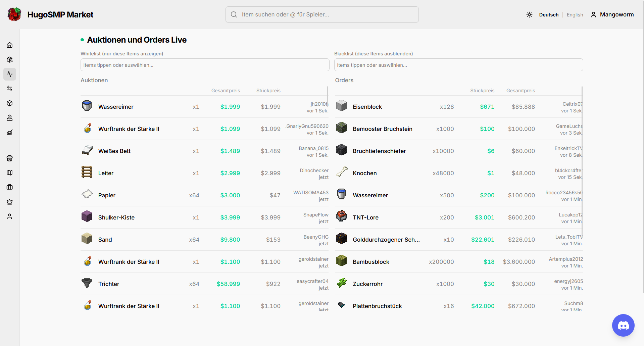Open the chart statistics icon in sidebar
The image size is (644, 346).
coord(10,132)
